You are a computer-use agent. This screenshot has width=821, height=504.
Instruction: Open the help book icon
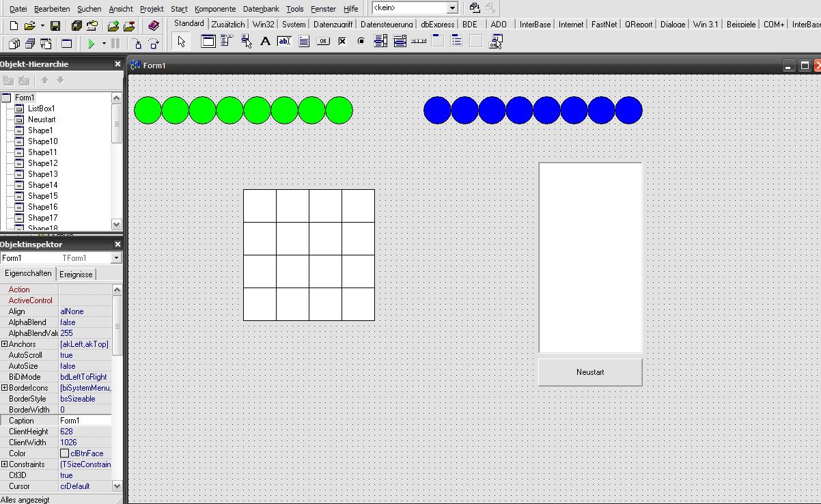(154, 26)
